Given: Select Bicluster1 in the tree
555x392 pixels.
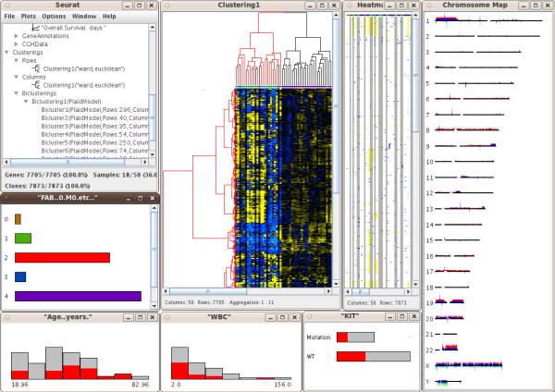Looking at the screenshot, I should point(94,110).
